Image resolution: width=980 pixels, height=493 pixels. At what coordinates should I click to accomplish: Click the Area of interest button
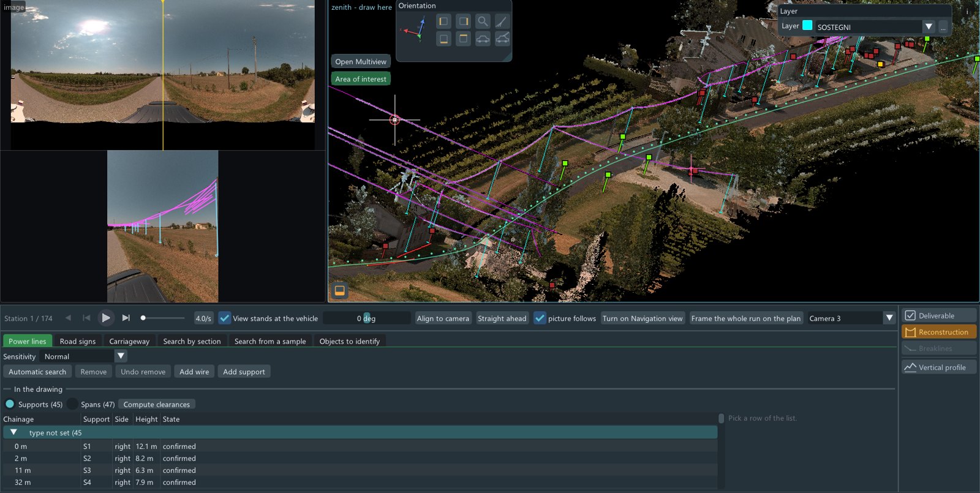[361, 78]
